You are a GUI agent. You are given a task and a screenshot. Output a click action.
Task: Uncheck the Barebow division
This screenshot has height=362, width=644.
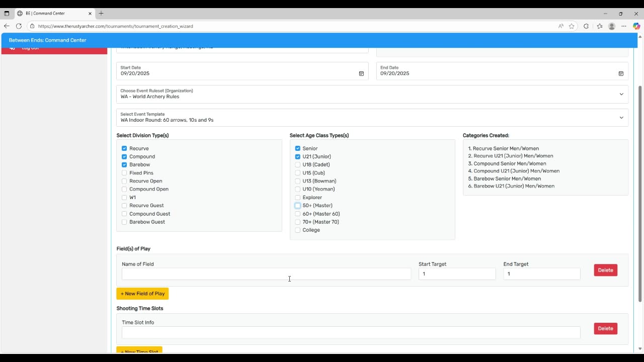124,164
